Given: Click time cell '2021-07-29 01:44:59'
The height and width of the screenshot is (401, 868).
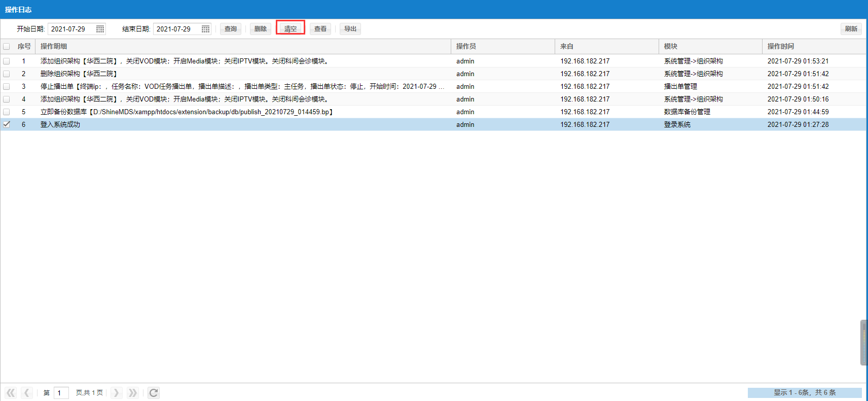Looking at the screenshot, I should (x=798, y=112).
